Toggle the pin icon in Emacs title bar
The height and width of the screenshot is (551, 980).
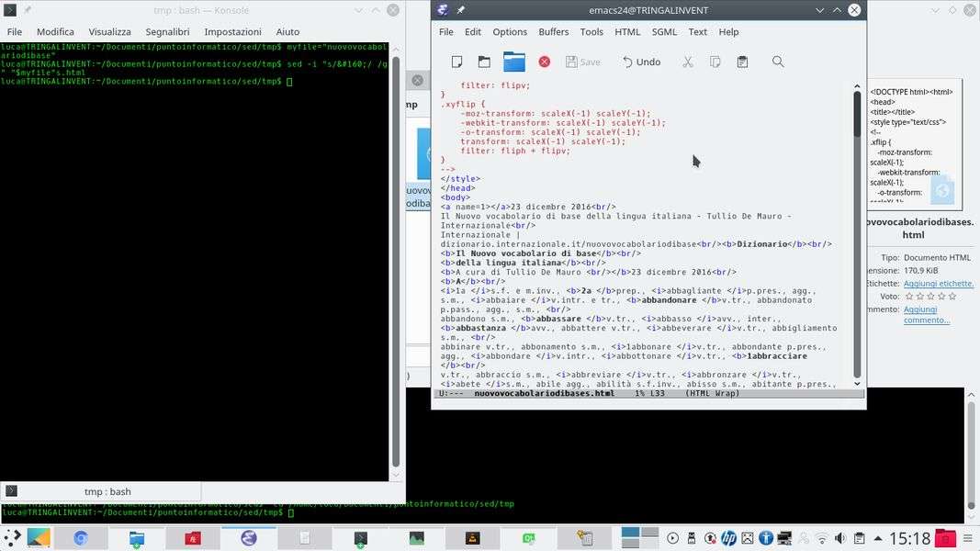tap(461, 10)
